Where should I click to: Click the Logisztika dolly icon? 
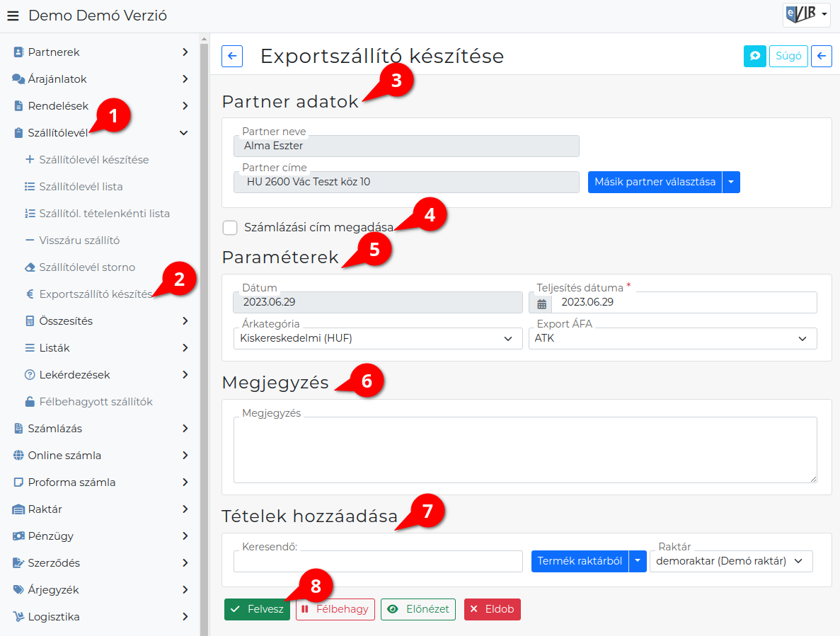tap(18, 617)
